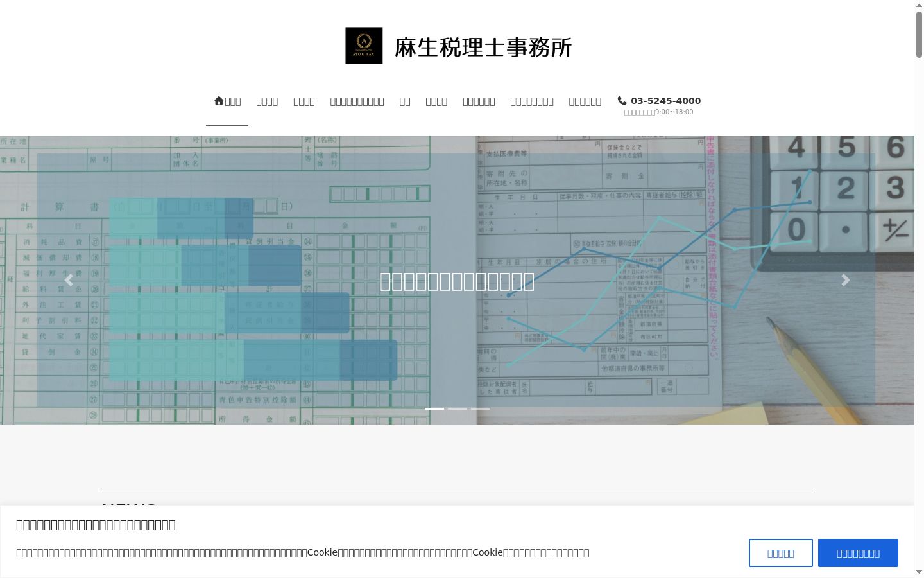Open the home menu item with house icon
Screen dimensions: 924x578
coord(227,101)
